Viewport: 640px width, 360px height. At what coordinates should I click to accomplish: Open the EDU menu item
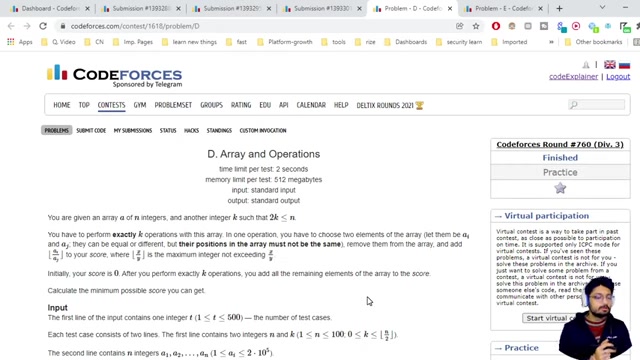click(265, 105)
